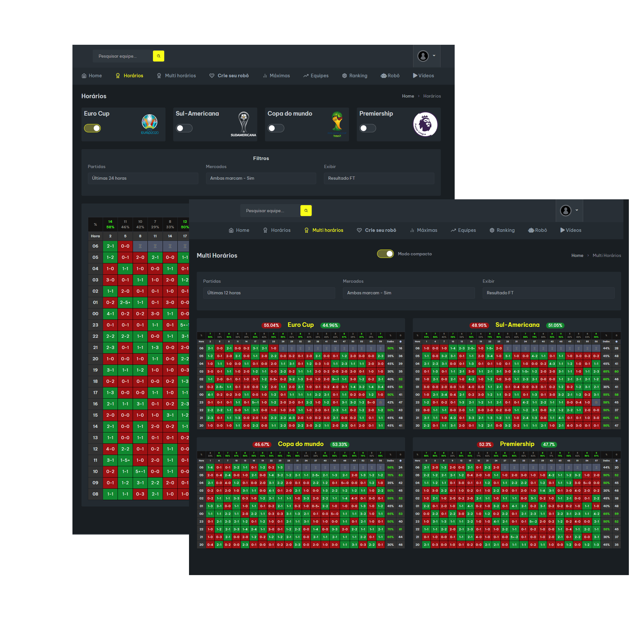Screen dimensions: 644x644
Task: Open Crie seu robô in back window navbar
Action: 229,76
